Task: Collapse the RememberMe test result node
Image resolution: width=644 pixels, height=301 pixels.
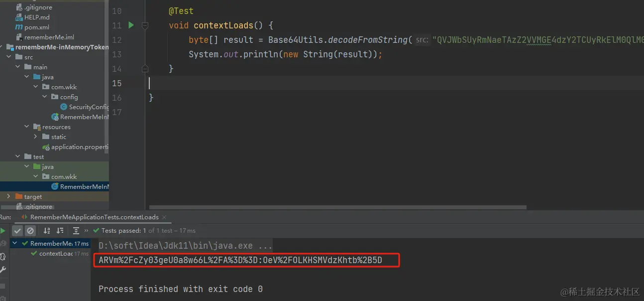Action: (x=15, y=244)
